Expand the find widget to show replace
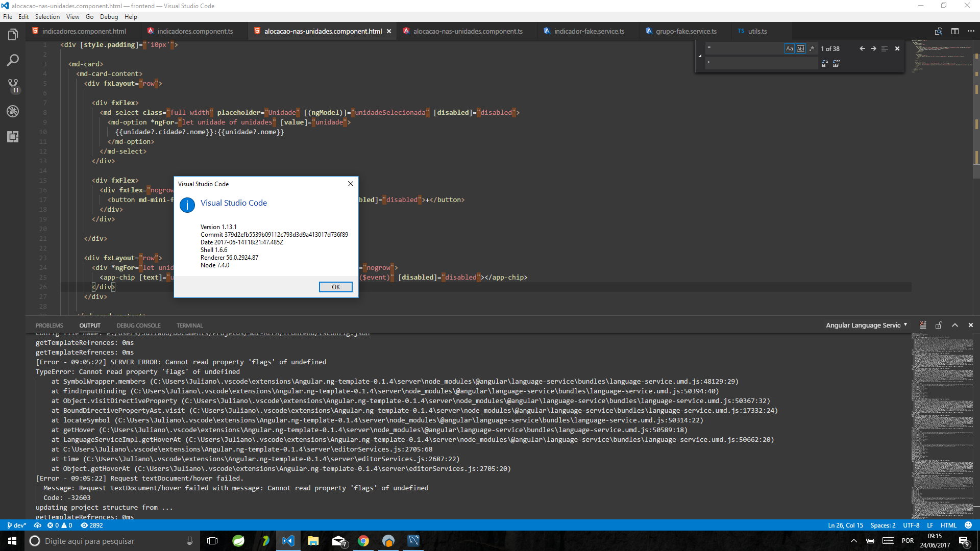Viewport: 980px width, 551px height. pyautogui.click(x=700, y=55)
